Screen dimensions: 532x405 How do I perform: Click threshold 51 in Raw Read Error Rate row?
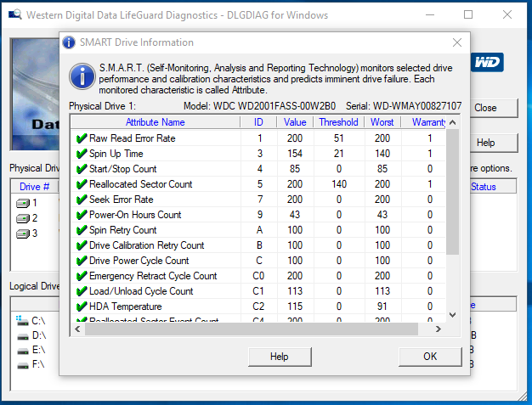click(x=338, y=138)
